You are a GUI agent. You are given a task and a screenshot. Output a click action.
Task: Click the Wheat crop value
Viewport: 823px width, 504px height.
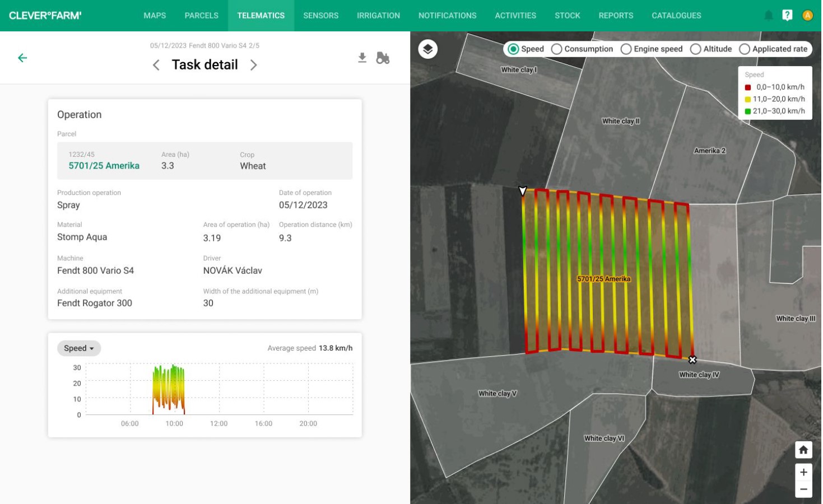(x=253, y=166)
